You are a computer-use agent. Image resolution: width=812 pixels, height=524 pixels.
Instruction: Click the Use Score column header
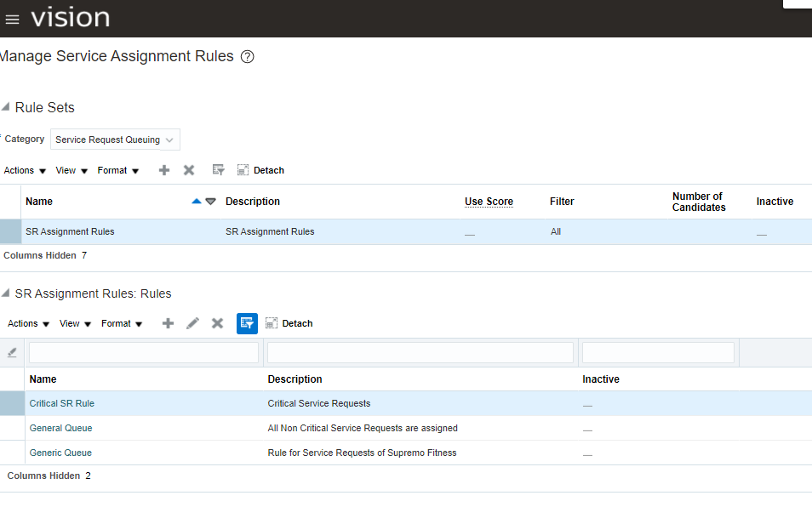pos(489,202)
